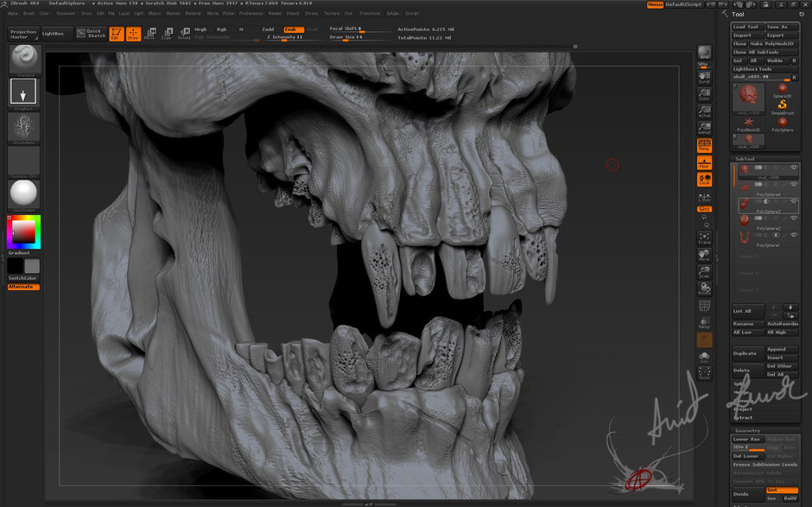Toggle Perspective view mode
Screen dimensions: 812x507
pos(704,144)
